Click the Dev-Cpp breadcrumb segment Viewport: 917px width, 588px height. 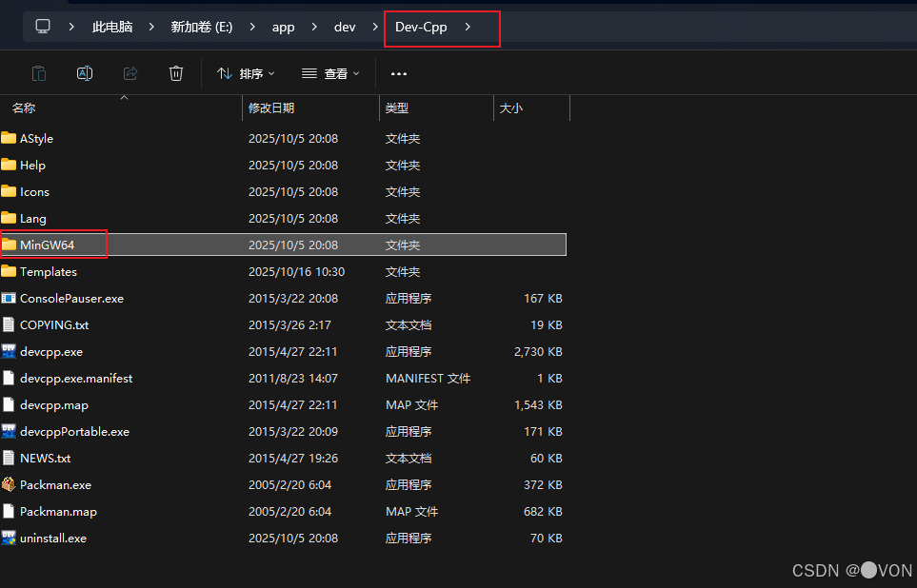tap(421, 27)
